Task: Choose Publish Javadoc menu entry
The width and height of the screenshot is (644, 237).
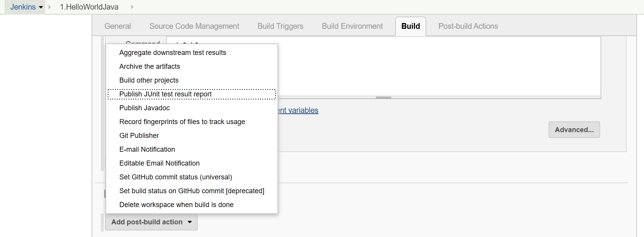Action: pyautogui.click(x=145, y=108)
